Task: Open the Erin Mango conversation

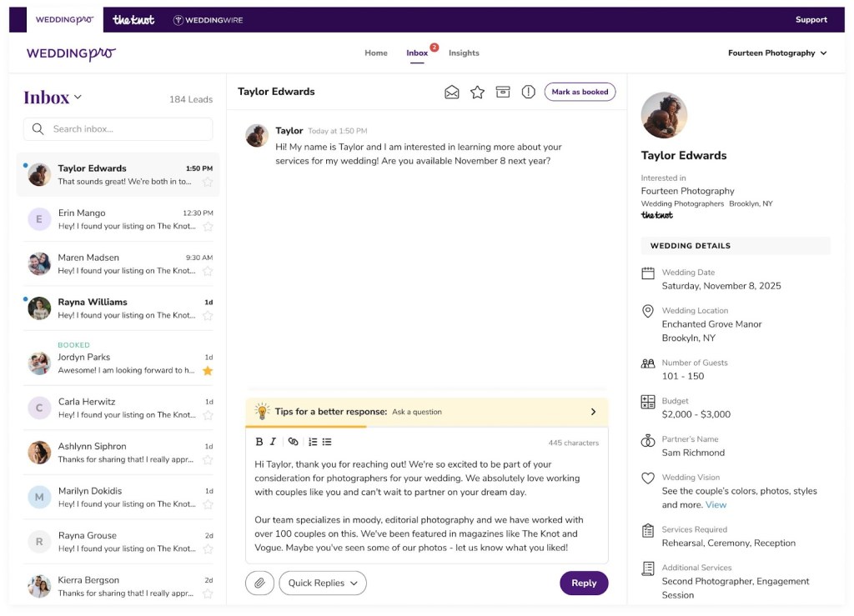Action: (x=118, y=219)
